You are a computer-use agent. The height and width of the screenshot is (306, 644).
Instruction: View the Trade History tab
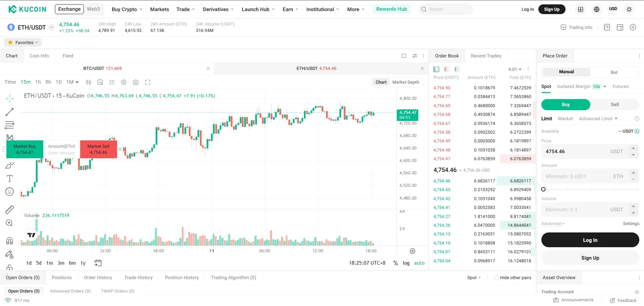tap(139, 277)
